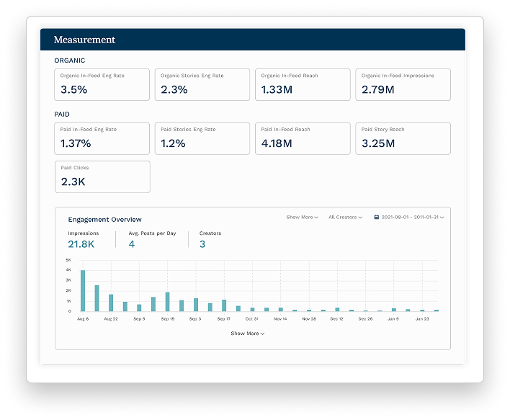Click the Organic In-Feed Reach card
The image size is (510, 420).
click(x=303, y=84)
